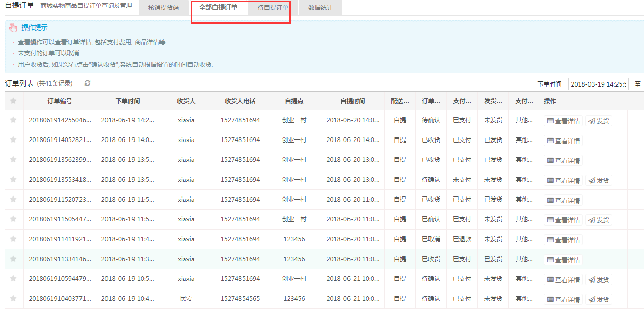Star the order 2018061914255046
The width and height of the screenshot is (644, 310).
(x=13, y=120)
